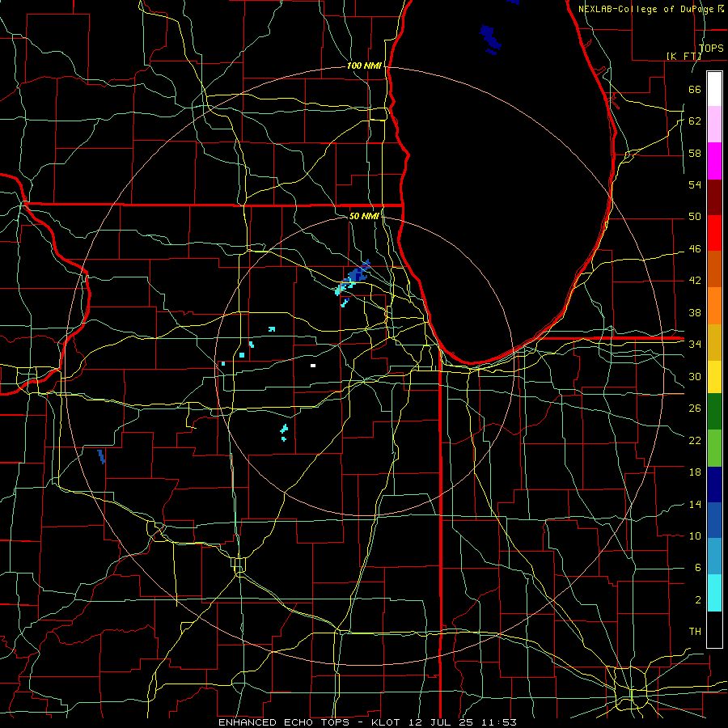Click the legend value 14
Image resolution: width=728 pixels, height=728 pixels.
[695, 504]
